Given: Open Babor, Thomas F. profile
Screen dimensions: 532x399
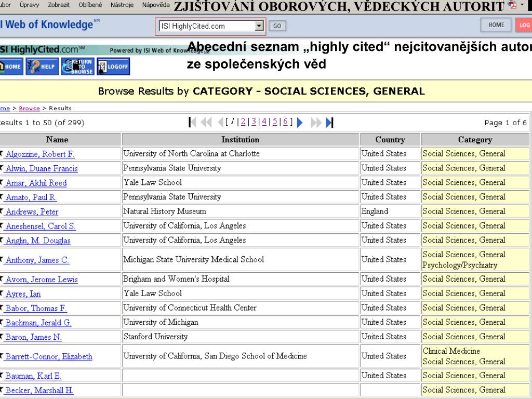Looking at the screenshot, I should (x=36, y=309).
